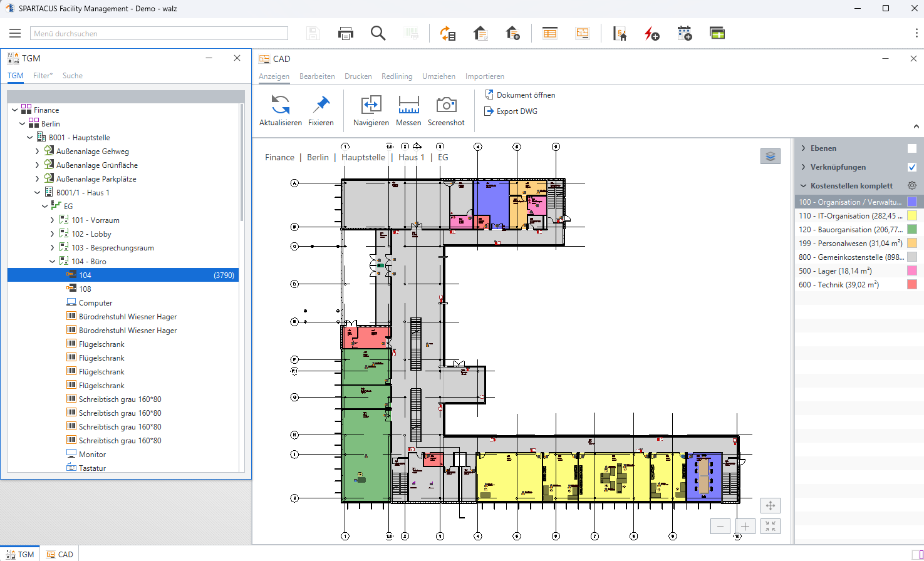The image size is (924, 561).
Task: Click the Fixieren pin icon
Action: [321, 105]
